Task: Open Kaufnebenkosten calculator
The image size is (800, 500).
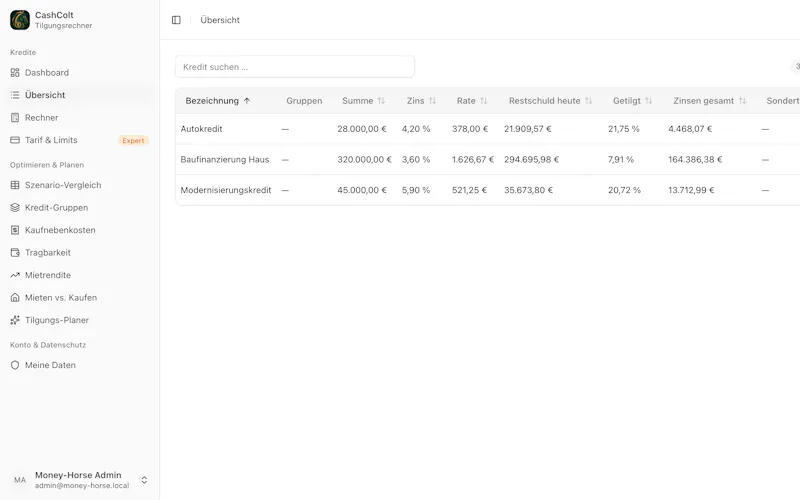Action: pyautogui.click(x=80, y=230)
